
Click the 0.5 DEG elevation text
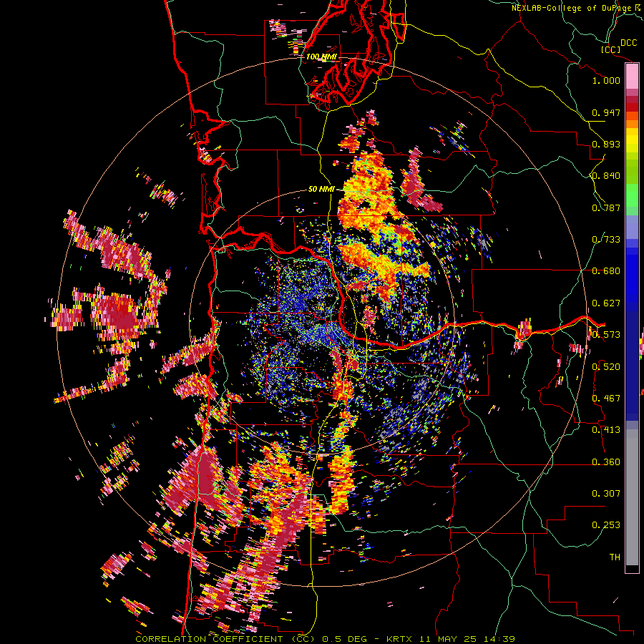click(x=346, y=639)
